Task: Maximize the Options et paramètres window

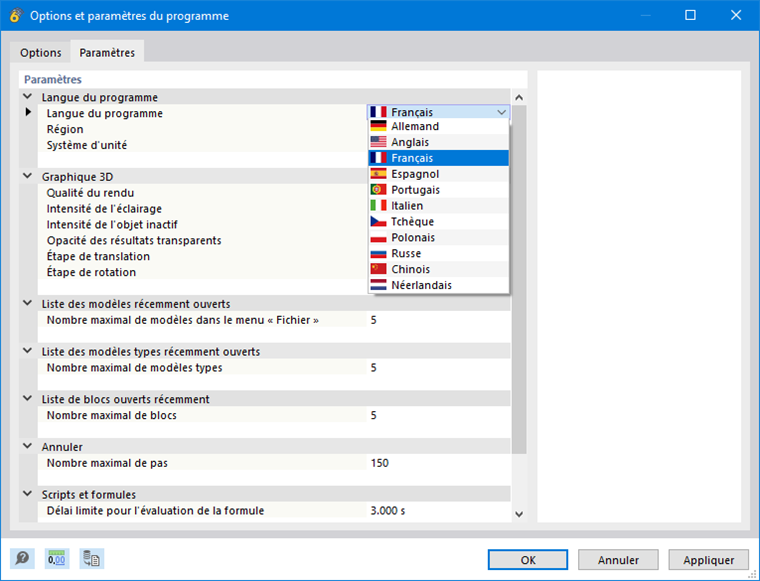Action: pyautogui.click(x=690, y=16)
